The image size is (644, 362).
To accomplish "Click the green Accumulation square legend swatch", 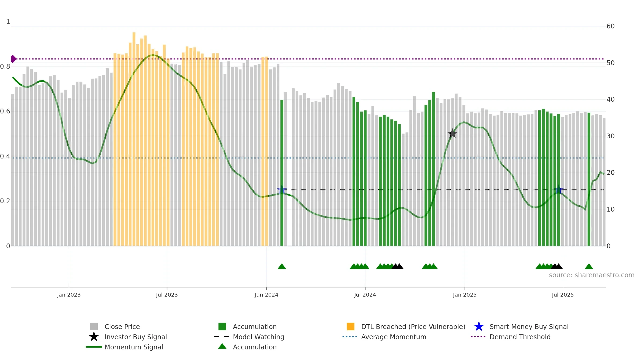I will pos(222,327).
